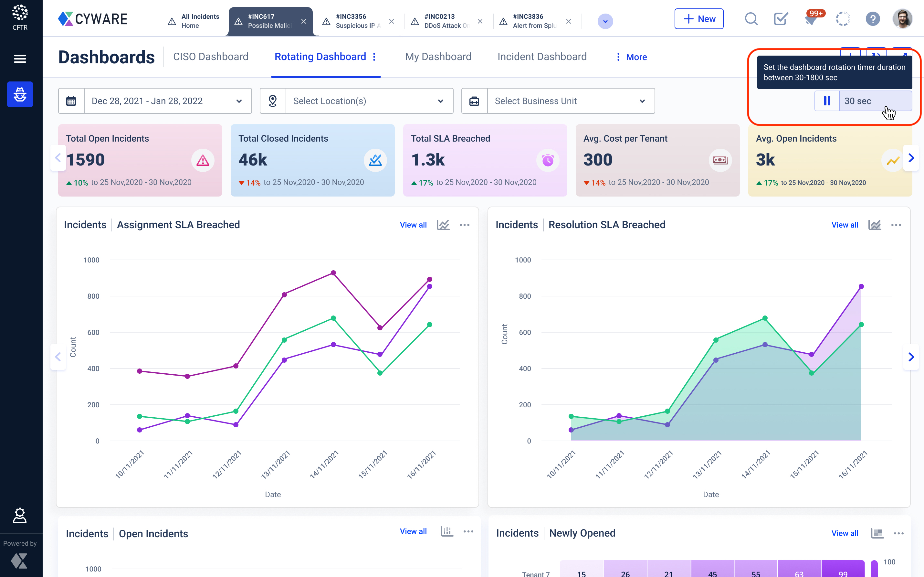Click the Total Open Incidents warning icon
The image size is (924, 577).
[203, 160]
